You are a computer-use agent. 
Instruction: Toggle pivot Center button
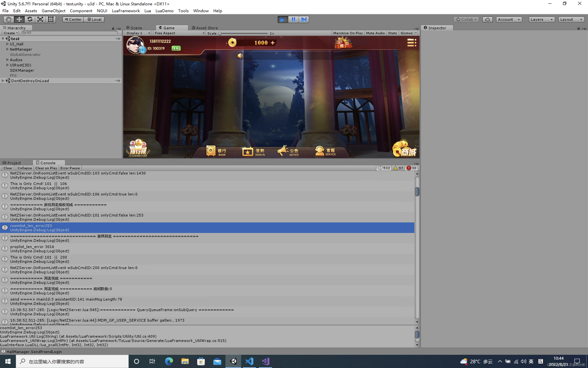point(73,20)
